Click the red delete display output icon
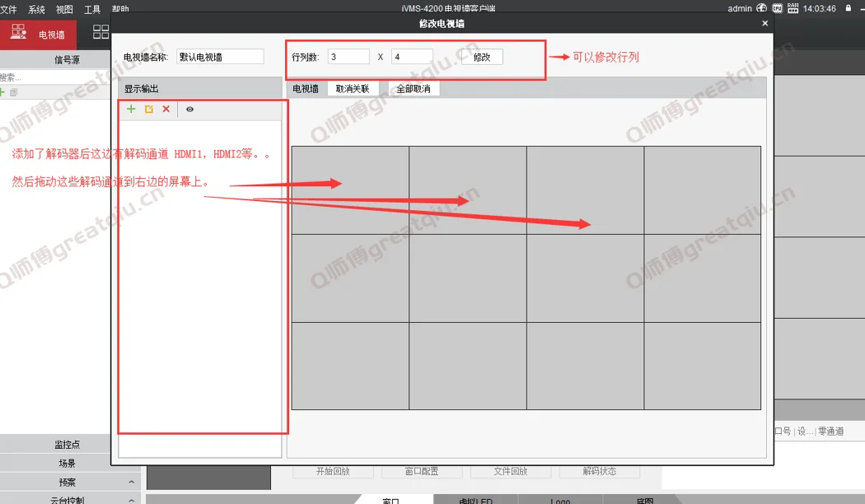Image resolution: width=865 pixels, height=504 pixels. 166,109
